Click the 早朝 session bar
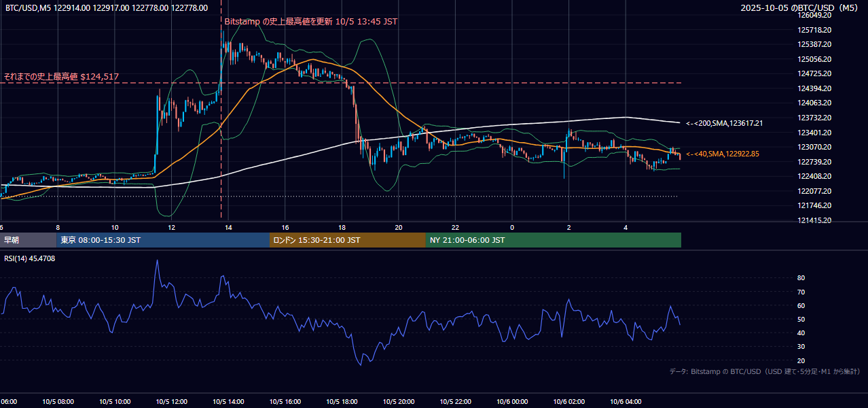Viewport: 868px width, 408px height. (28, 240)
